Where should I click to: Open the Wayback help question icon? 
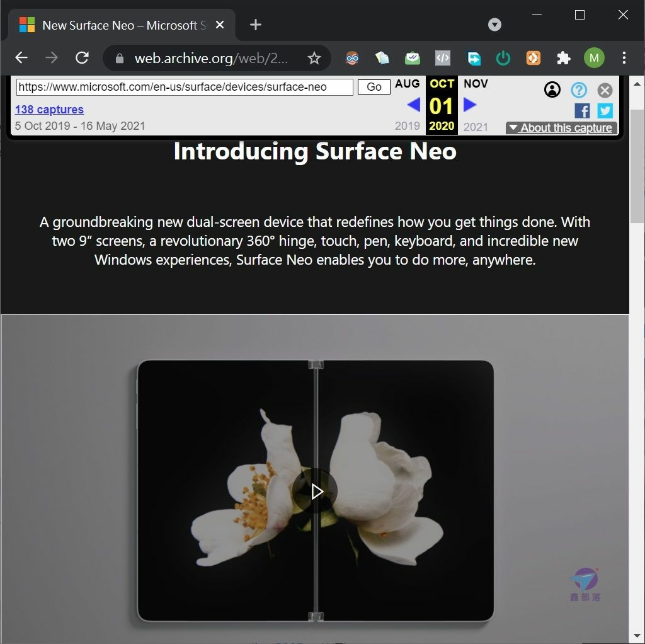(x=579, y=89)
